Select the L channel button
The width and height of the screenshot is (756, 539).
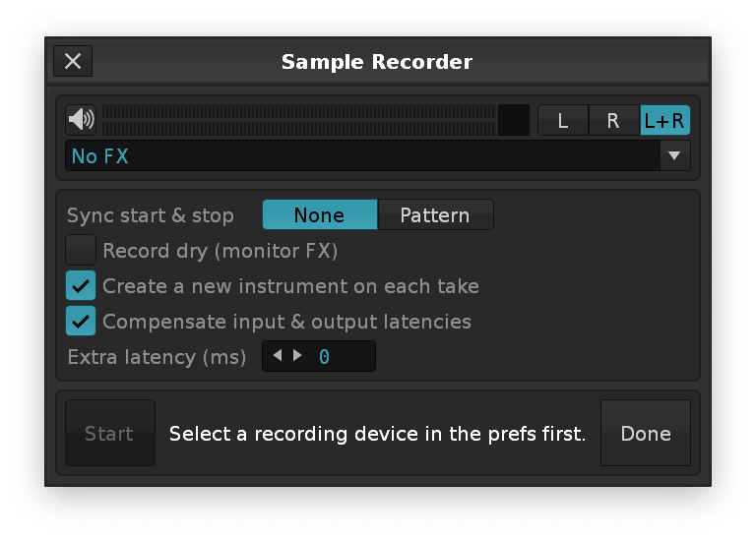pos(563,121)
